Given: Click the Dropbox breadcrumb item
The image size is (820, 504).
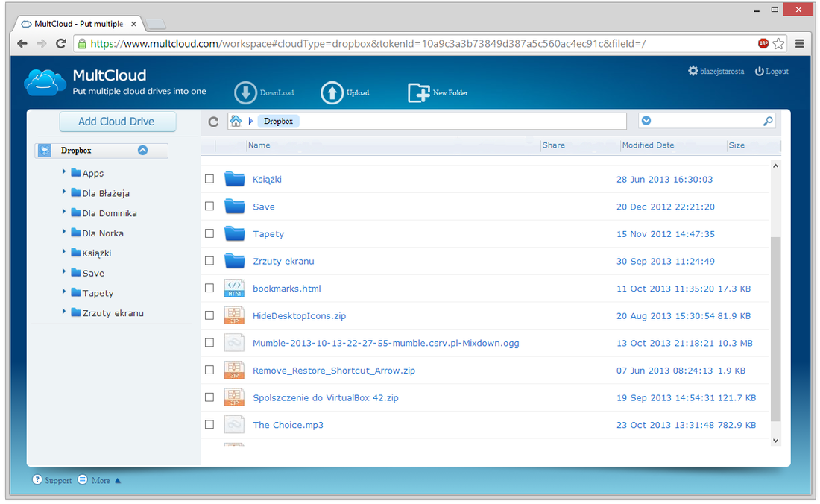Looking at the screenshot, I should [278, 122].
